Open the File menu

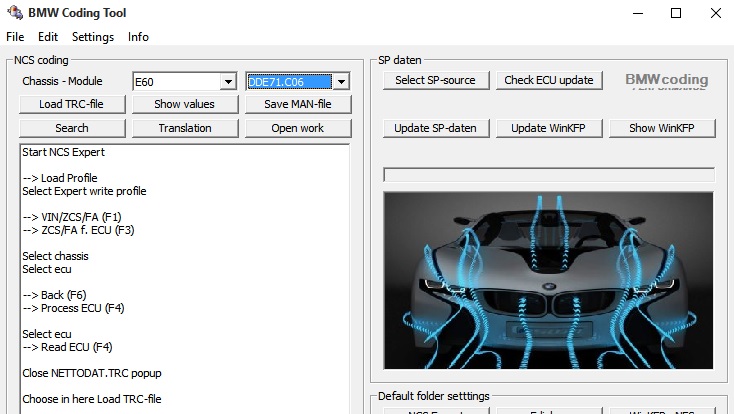coord(15,37)
